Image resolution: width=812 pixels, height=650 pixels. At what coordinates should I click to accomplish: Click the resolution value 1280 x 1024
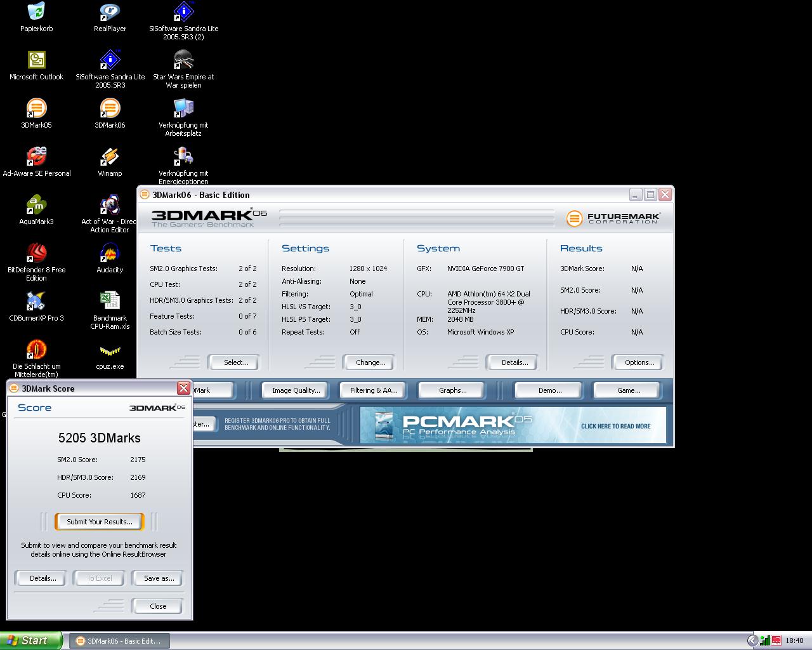[368, 269]
